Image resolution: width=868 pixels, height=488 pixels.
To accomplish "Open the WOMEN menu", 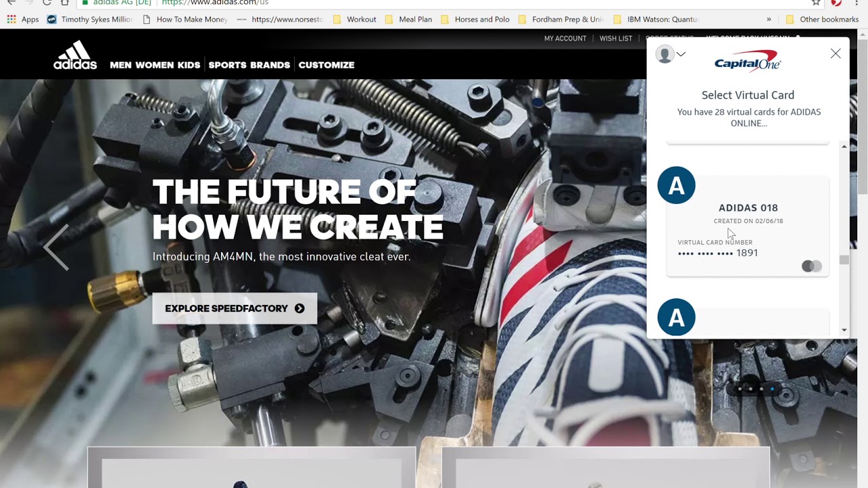I will pos(155,65).
